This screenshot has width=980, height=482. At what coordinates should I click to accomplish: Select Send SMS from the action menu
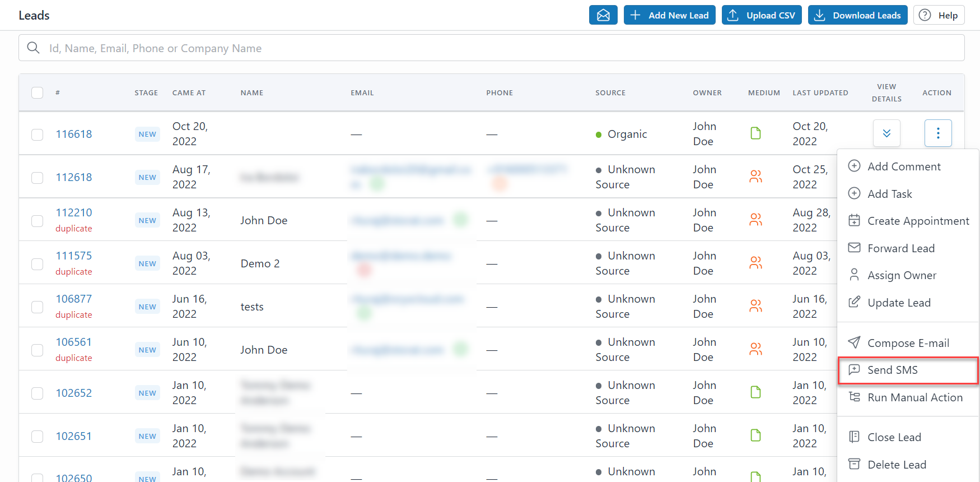892,370
